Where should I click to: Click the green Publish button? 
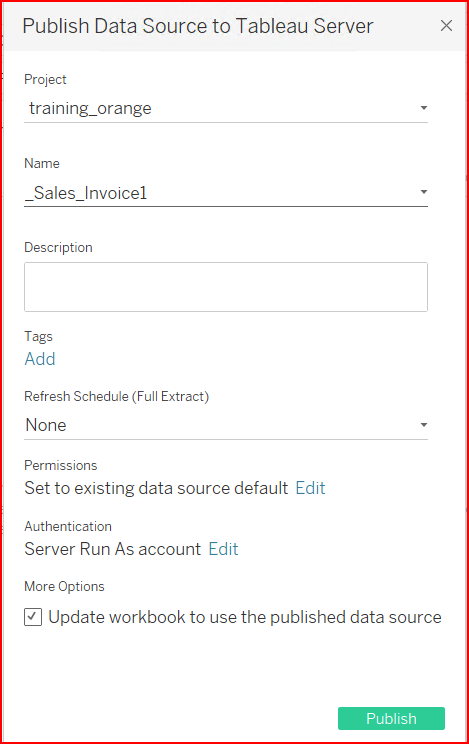coord(391,718)
